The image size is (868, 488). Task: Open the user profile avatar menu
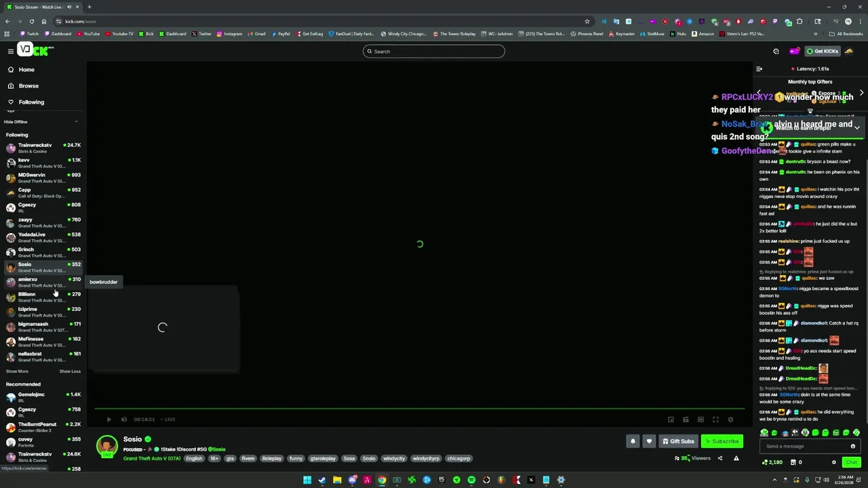[x=849, y=51]
